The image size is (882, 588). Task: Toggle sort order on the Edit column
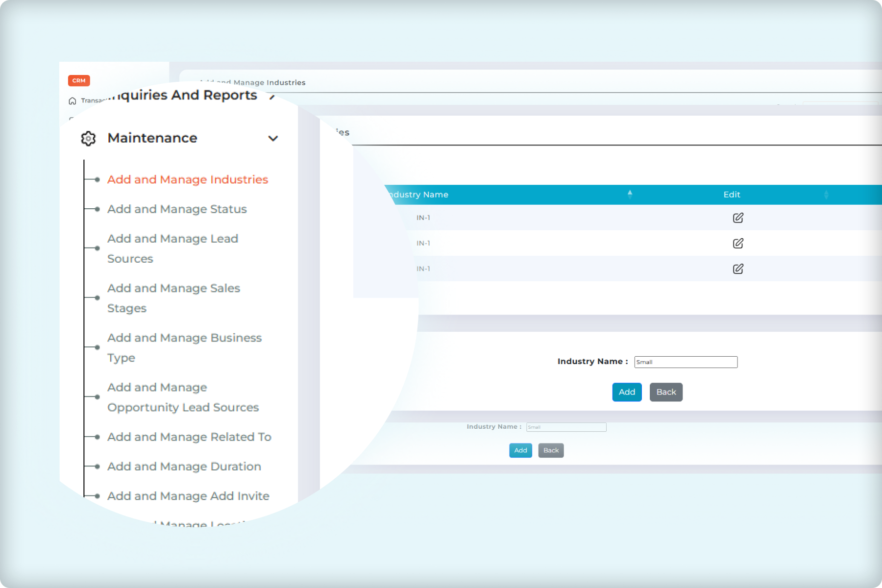(827, 195)
